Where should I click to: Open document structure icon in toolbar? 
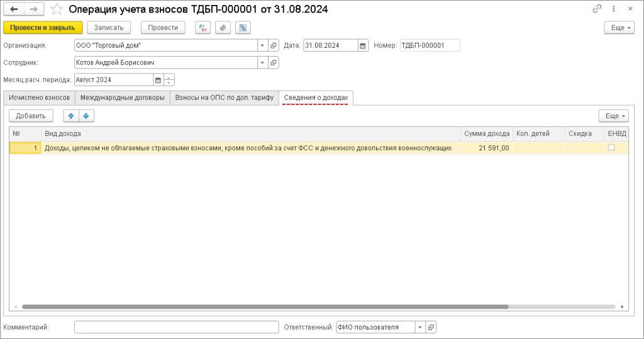(243, 28)
